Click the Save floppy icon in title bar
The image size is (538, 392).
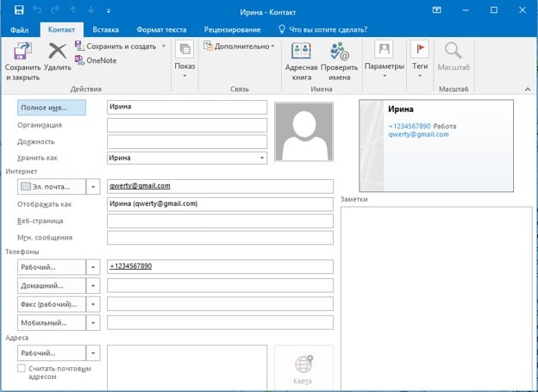click(x=19, y=10)
